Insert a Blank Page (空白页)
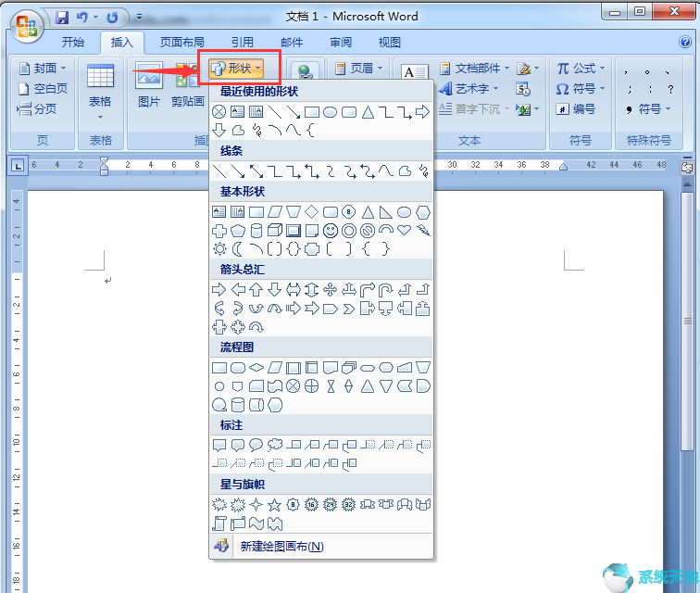The image size is (700, 593). click(x=43, y=88)
